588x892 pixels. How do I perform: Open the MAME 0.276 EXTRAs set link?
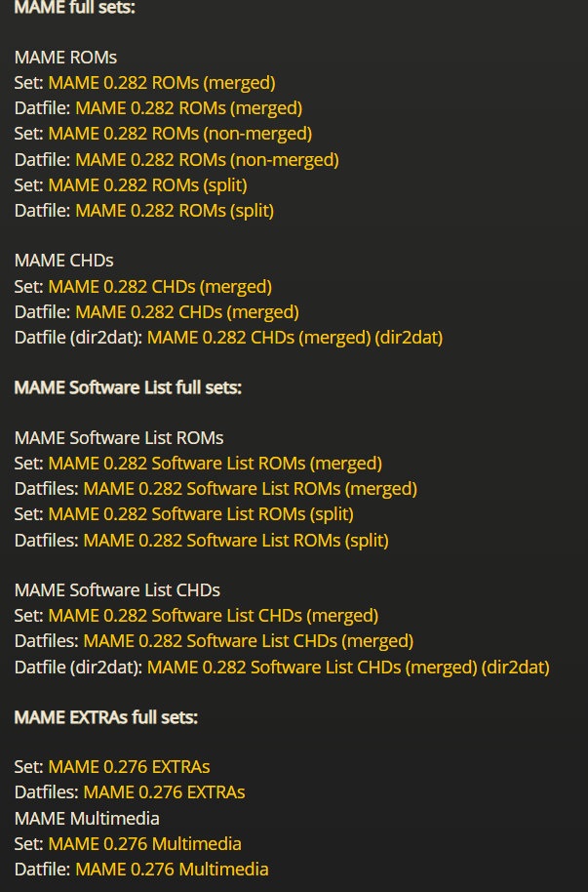[x=129, y=767]
